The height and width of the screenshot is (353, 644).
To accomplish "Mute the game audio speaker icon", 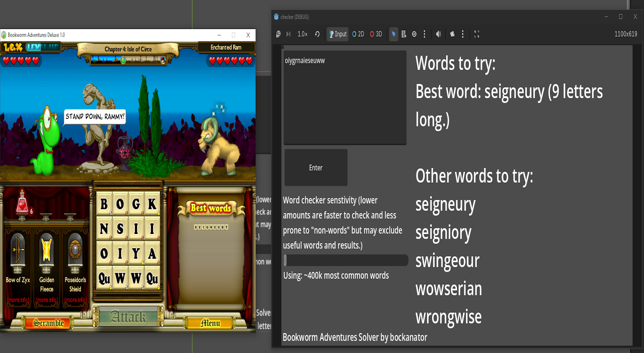I will point(438,34).
